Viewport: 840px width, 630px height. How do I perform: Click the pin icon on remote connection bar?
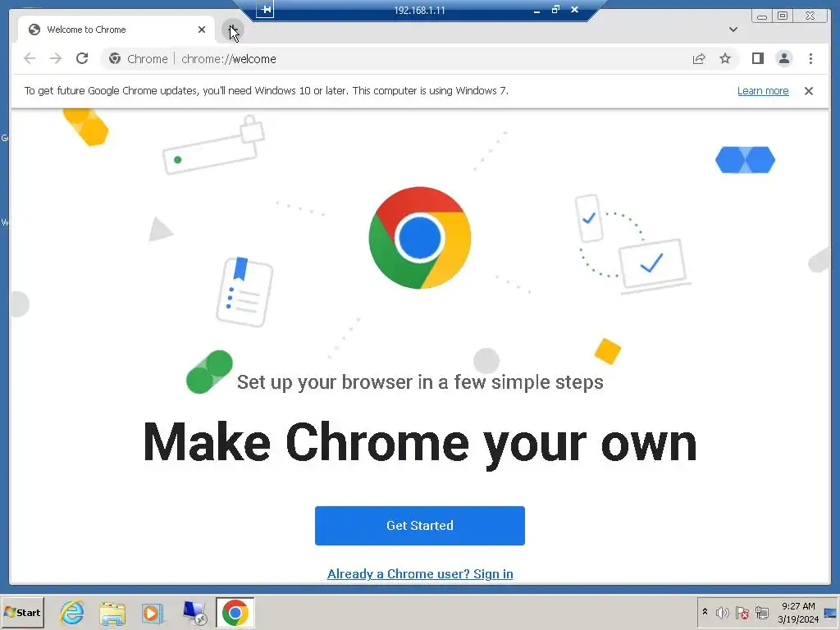click(x=265, y=9)
